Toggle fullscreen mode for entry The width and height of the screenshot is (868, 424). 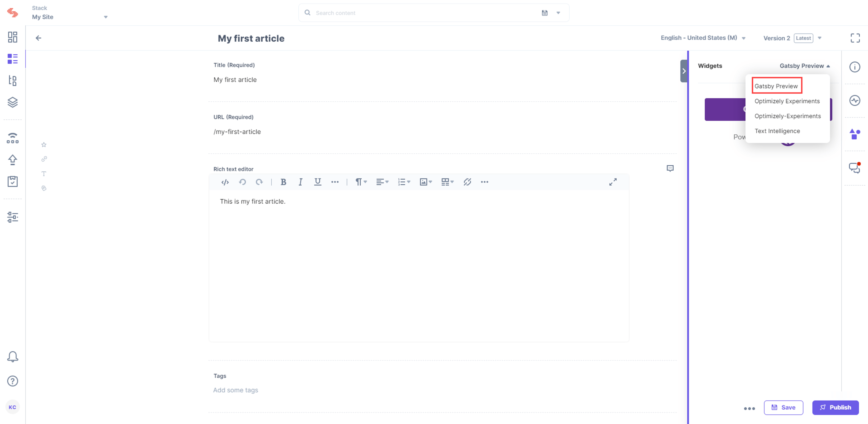pyautogui.click(x=855, y=38)
